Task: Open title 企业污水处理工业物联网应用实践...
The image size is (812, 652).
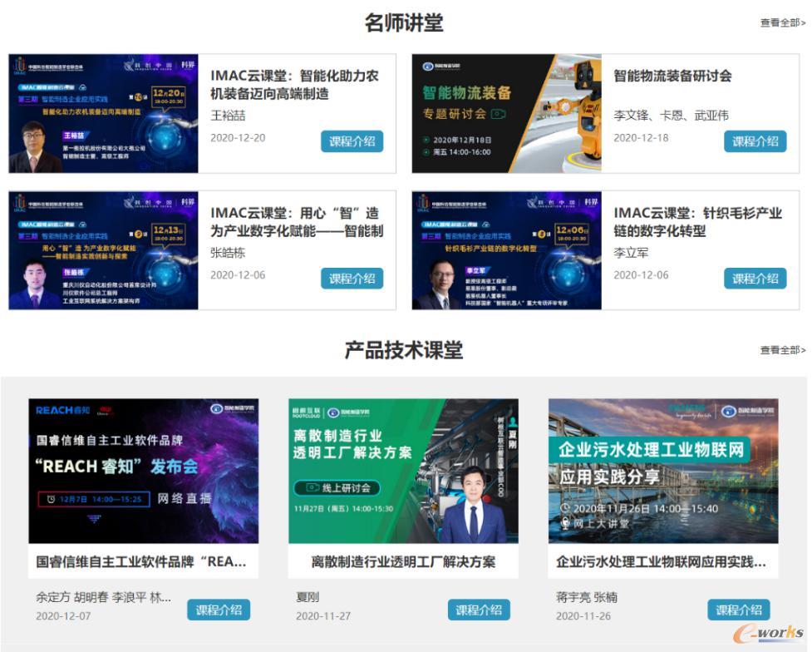Action: tap(661, 561)
